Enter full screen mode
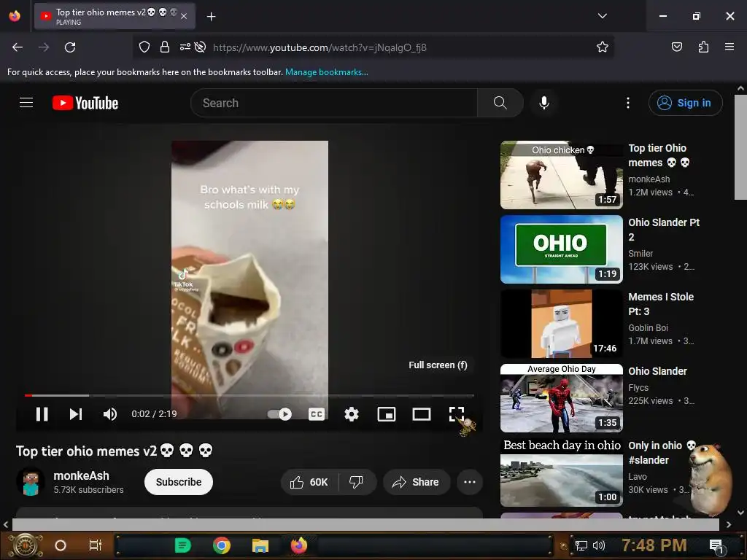747x560 pixels. [x=457, y=414]
